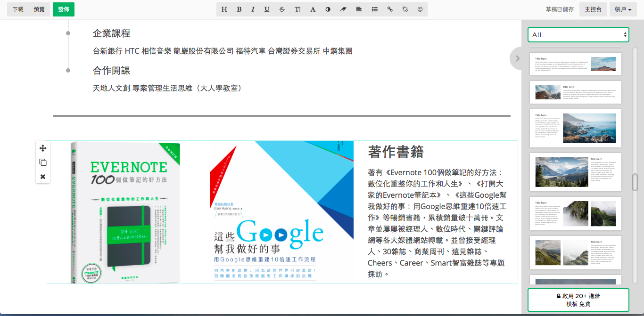Insert bulleted list
Screen dimensions: 644x316
coord(374,9)
